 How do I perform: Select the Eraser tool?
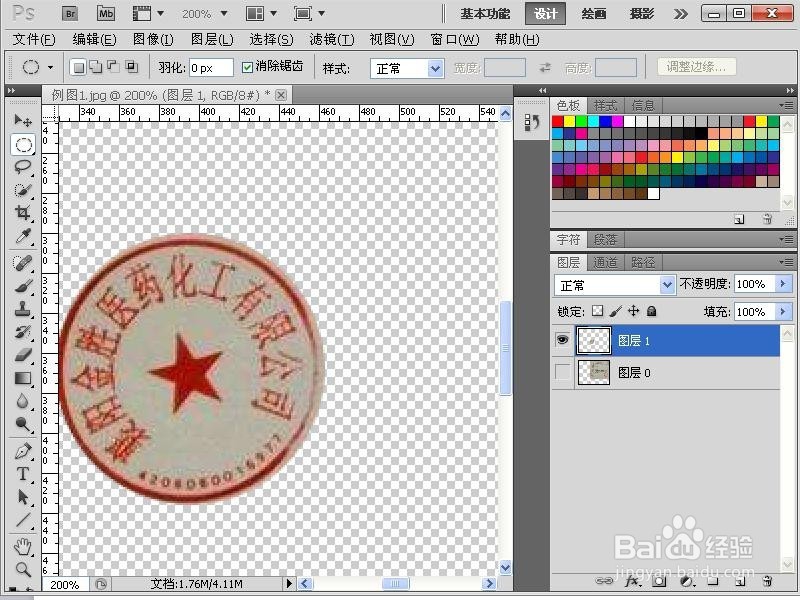click(22, 355)
